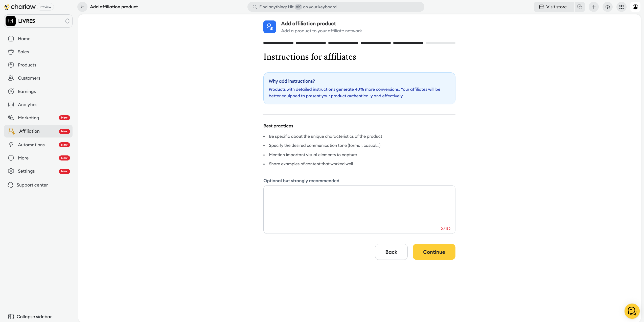Screen dimensions: 644x322
Task: Open Analytics from the sidebar
Action: point(28,105)
